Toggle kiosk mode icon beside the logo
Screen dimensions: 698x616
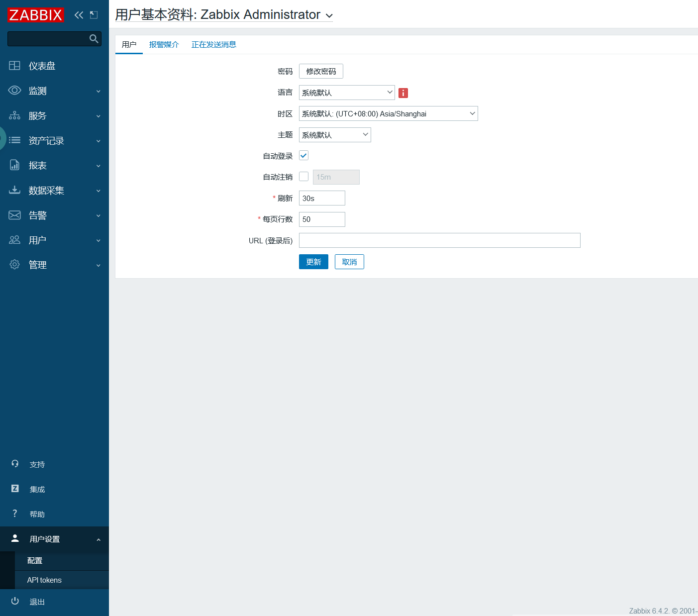pos(94,15)
